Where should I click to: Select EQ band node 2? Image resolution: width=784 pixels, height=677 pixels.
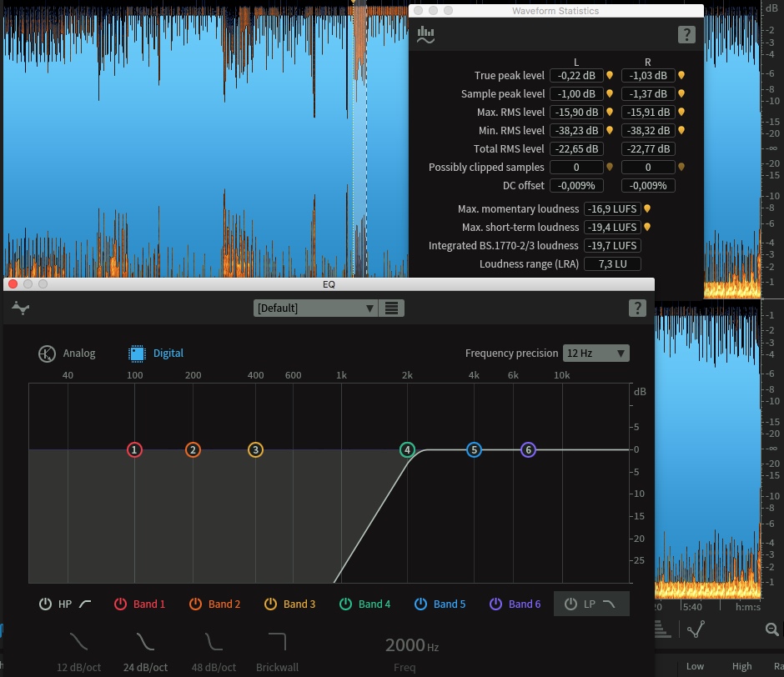pyautogui.click(x=193, y=450)
